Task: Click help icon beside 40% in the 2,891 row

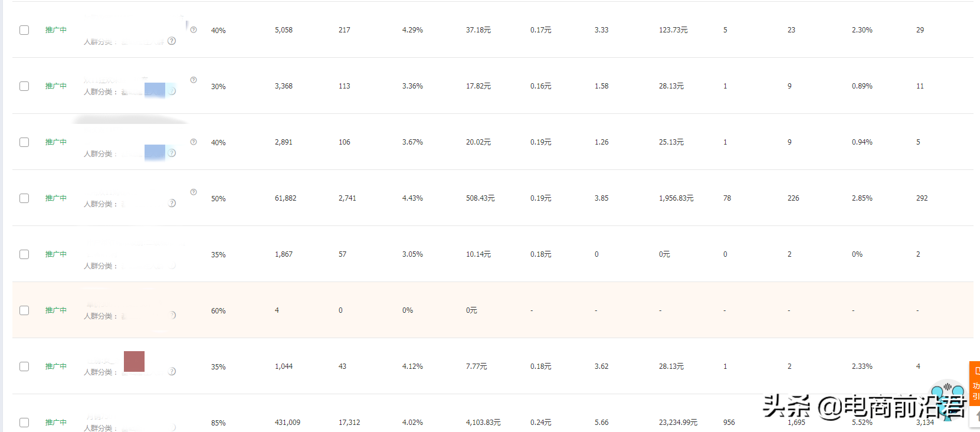Action: point(194,142)
